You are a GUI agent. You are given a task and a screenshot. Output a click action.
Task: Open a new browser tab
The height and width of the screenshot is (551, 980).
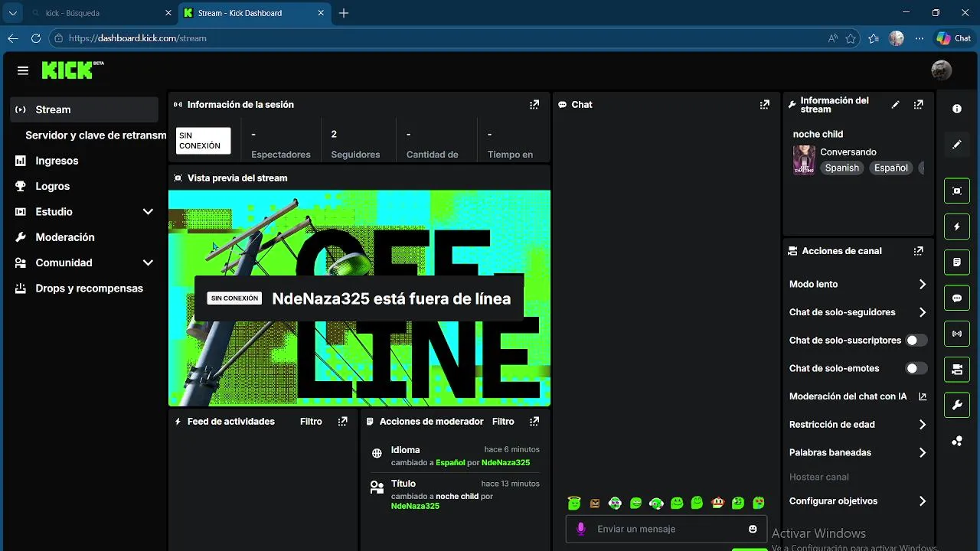[x=344, y=13]
